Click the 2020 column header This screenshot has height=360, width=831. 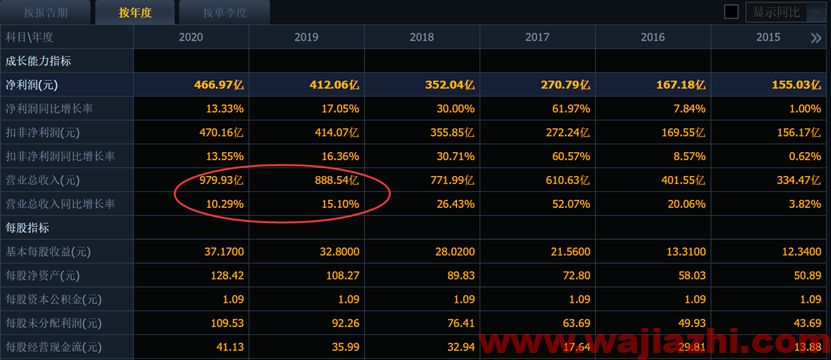pyautogui.click(x=191, y=37)
